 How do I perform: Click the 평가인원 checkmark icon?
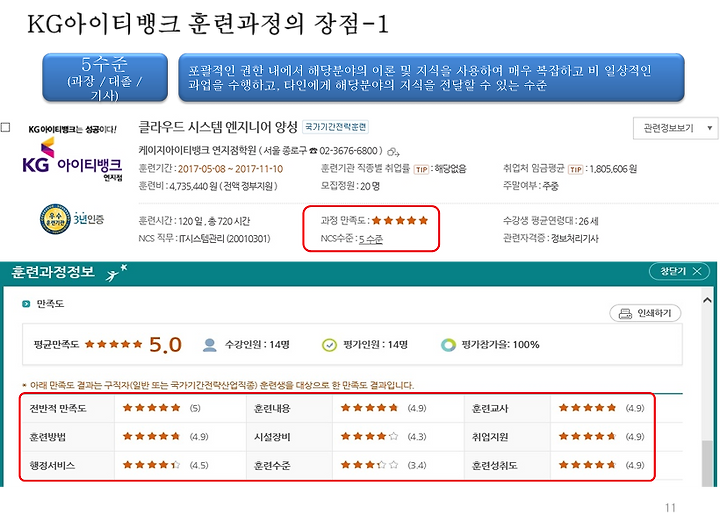tap(329, 345)
